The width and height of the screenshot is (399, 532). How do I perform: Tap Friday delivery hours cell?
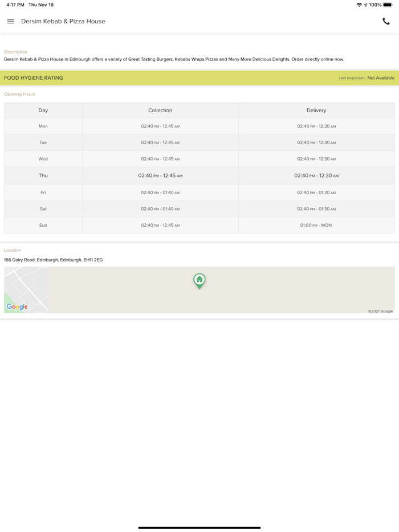316,193
